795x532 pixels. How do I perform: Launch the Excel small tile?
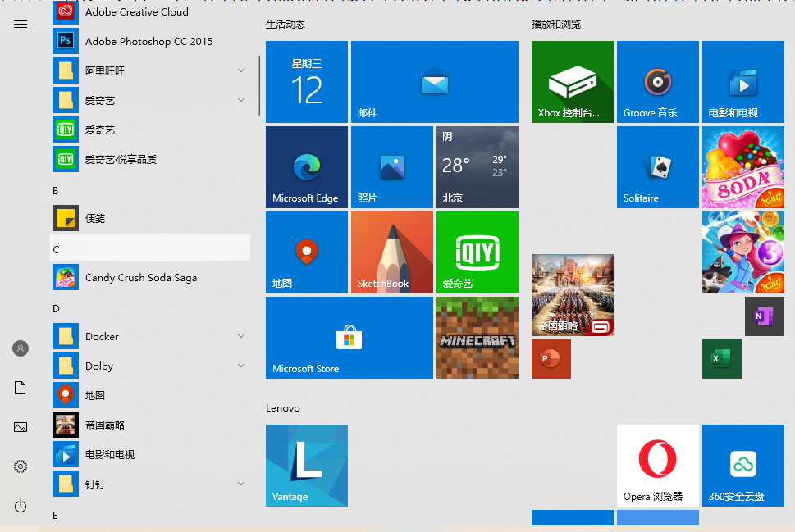coord(721,359)
